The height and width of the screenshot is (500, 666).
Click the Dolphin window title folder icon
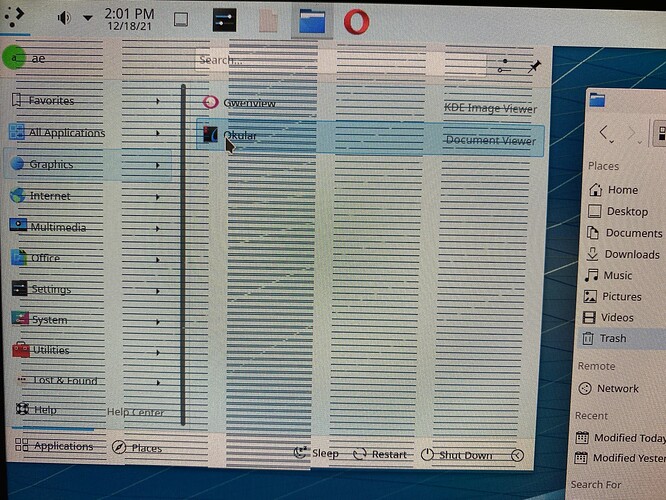597,100
